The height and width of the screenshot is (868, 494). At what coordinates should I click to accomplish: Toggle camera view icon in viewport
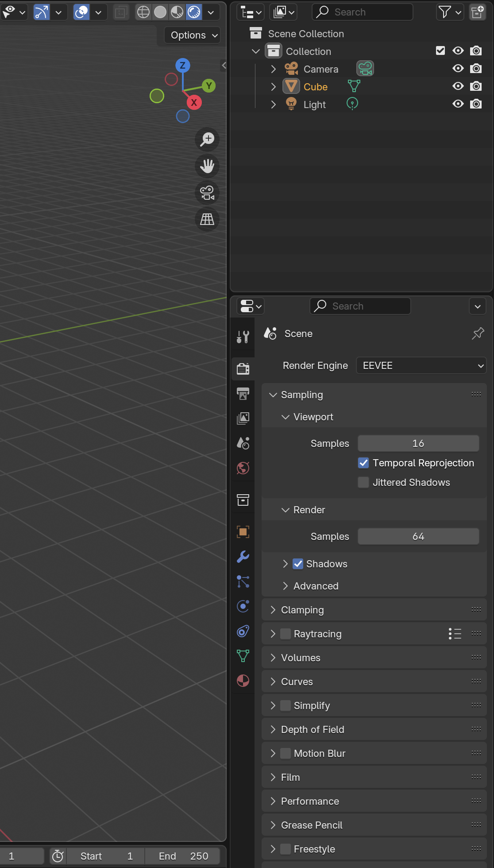coord(207,193)
